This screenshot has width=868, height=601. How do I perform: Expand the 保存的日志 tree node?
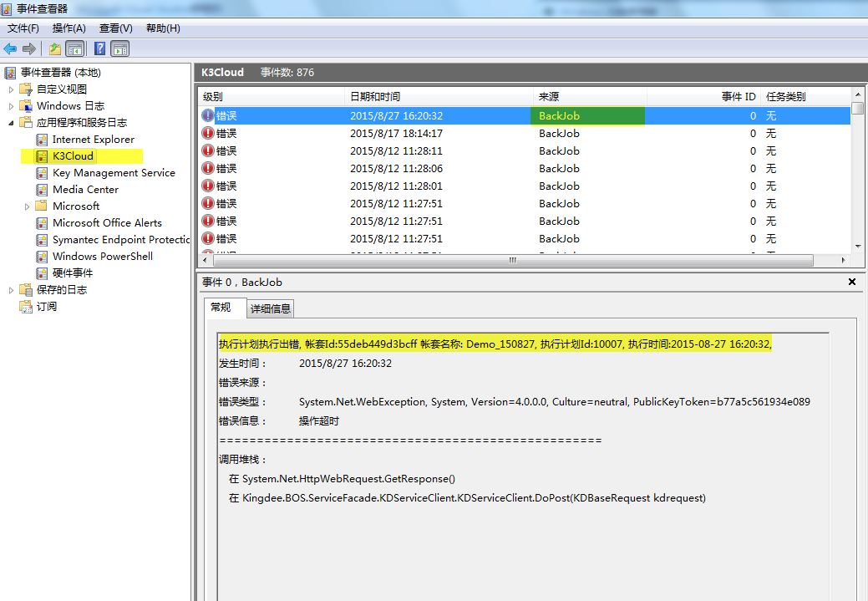click(x=11, y=290)
